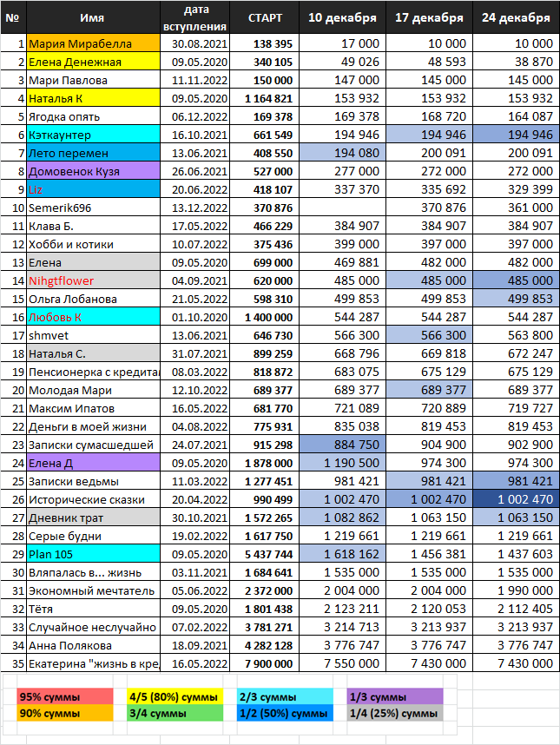The height and width of the screenshot is (745, 560).
Task: Select the 'СТАРТ' column header
Action: (265, 17)
